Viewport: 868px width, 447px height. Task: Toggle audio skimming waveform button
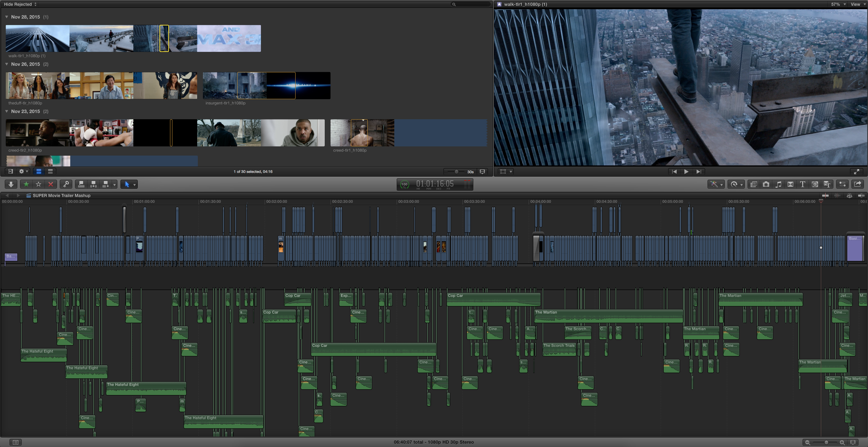(x=837, y=195)
